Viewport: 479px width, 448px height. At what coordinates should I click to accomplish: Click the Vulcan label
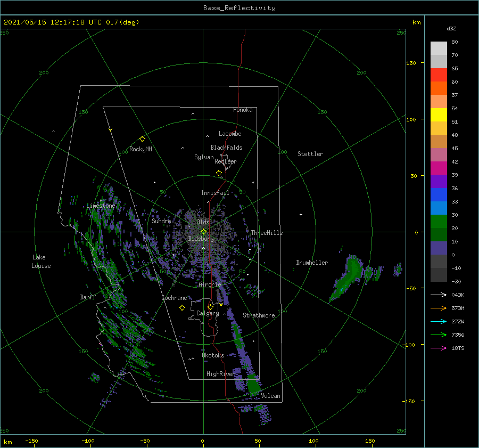(270, 396)
